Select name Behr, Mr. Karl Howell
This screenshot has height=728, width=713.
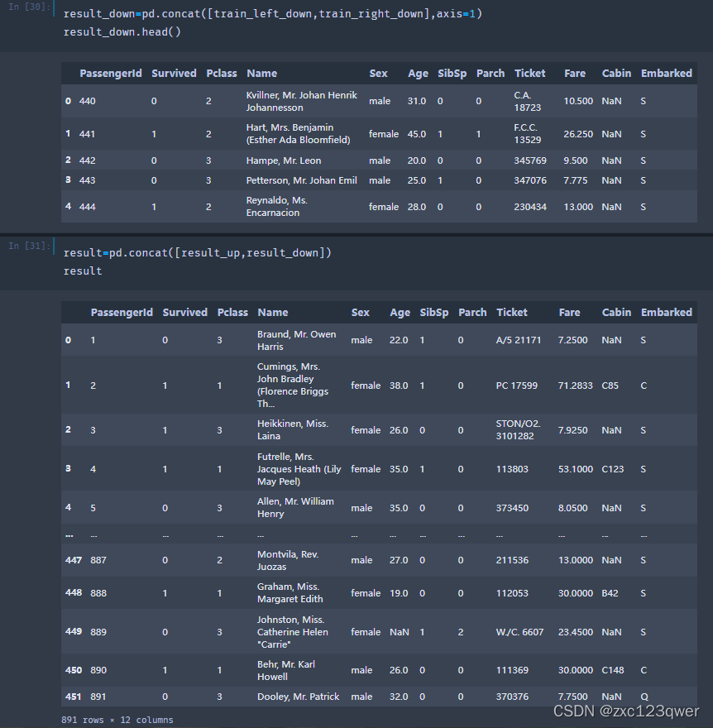[x=286, y=670]
